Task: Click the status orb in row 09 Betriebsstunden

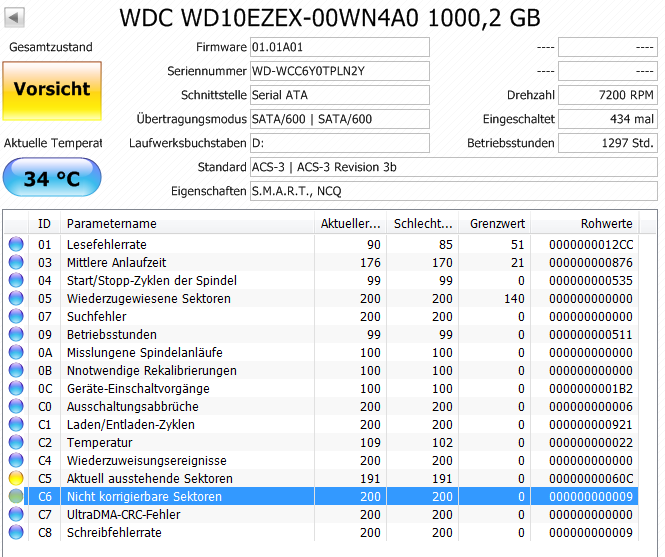Action: [x=16, y=334]
